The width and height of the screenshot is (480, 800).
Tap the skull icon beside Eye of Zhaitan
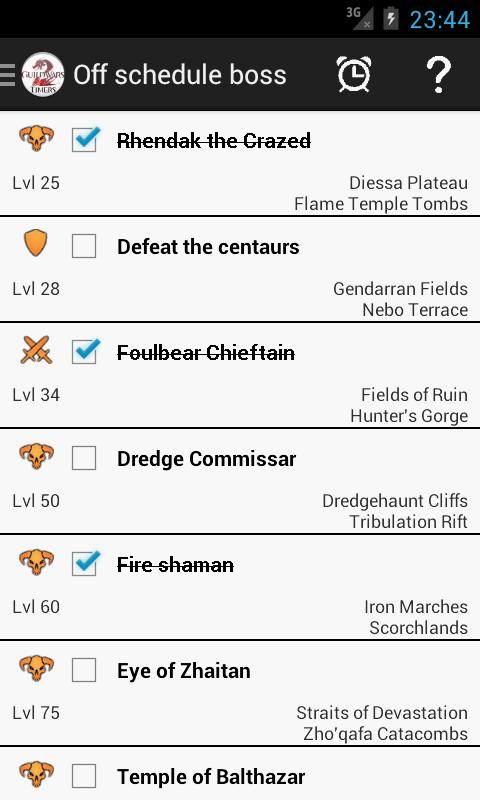tap(36, 668)
